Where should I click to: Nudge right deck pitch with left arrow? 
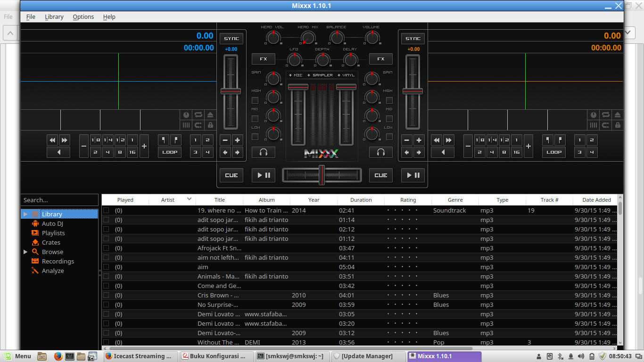(x=407, y=152)
